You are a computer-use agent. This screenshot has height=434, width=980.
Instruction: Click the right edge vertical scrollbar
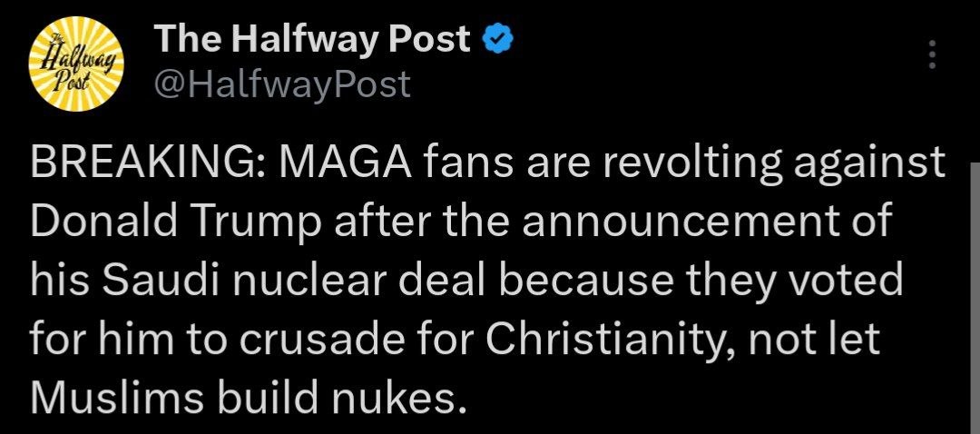[x=975, y=298]
